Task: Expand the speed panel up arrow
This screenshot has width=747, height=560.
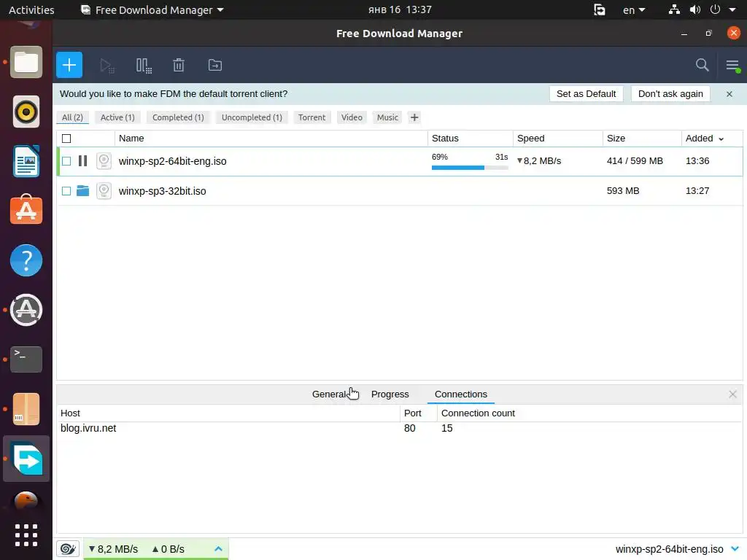Action: [x=218, y=549]
